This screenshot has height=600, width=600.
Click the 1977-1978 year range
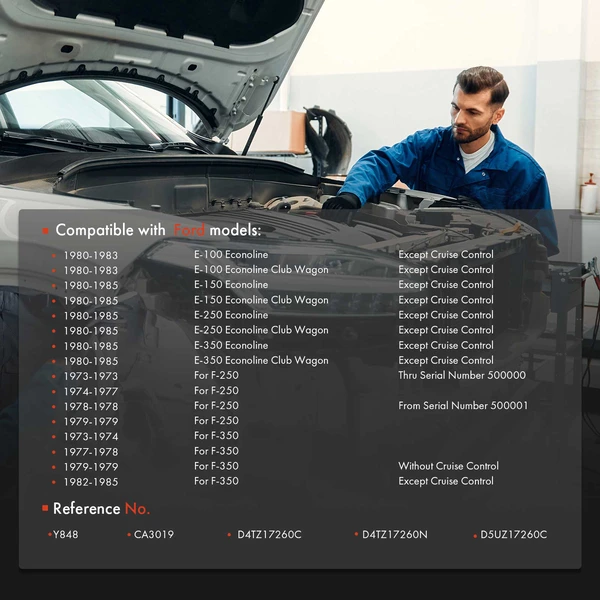(90, 452)
